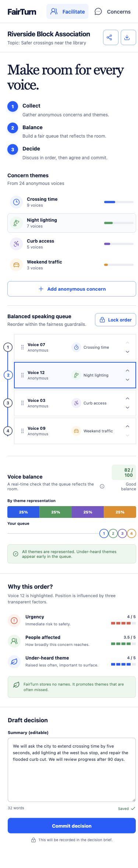Click Add anonymous concern button
Image resolution: width=138 pixels, height=868 pixels.
72,289
